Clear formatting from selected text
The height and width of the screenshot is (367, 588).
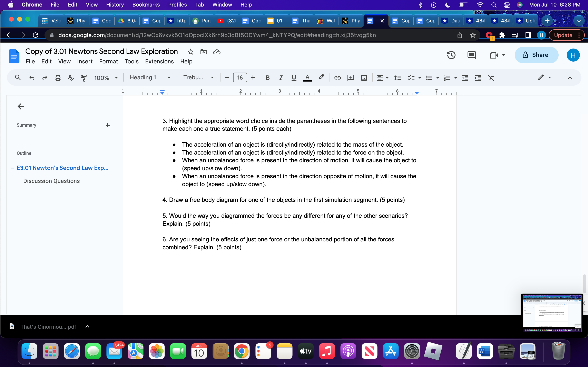(x=491, y=78)
